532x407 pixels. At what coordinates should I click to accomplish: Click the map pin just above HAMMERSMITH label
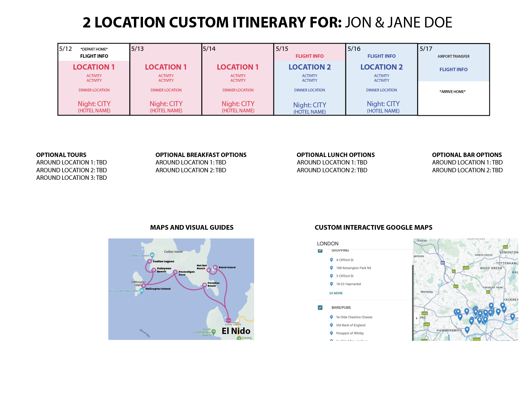click(467, 330)
